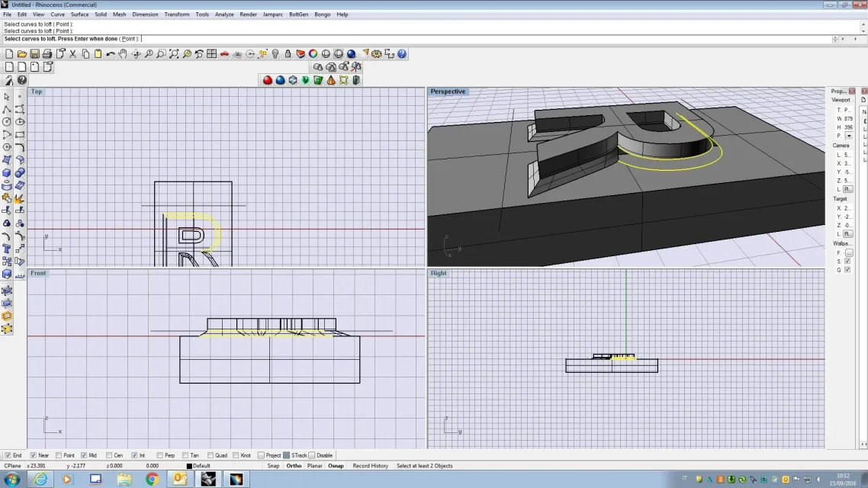Open the Analyze menu

224,14
